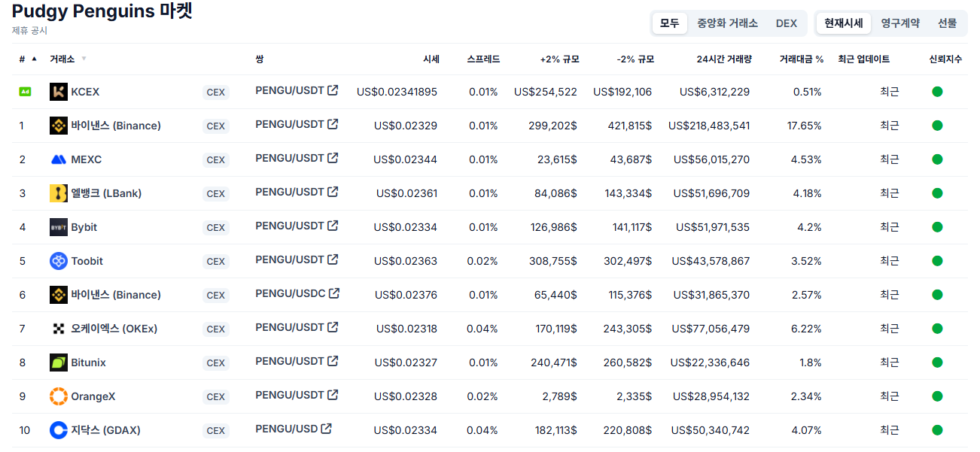
Task: Sort by the 시세 column header
Action: pyautogui.click(x=431, y=59)
